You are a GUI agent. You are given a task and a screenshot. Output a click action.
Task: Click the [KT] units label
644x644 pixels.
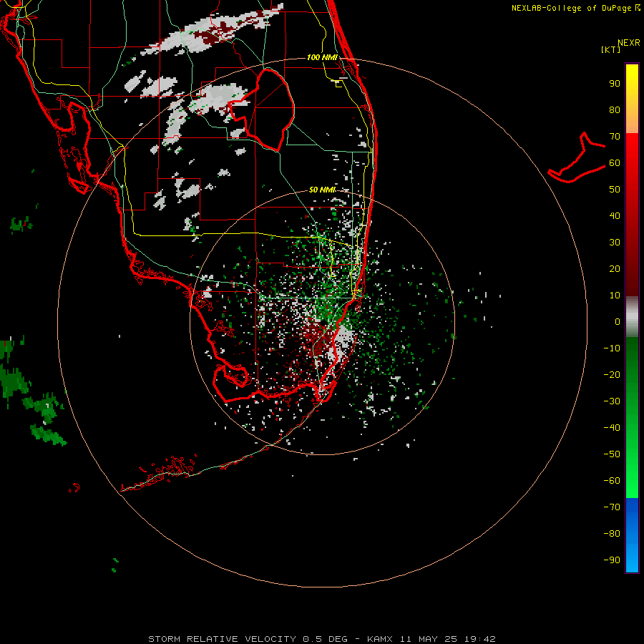tap(610, 49)
